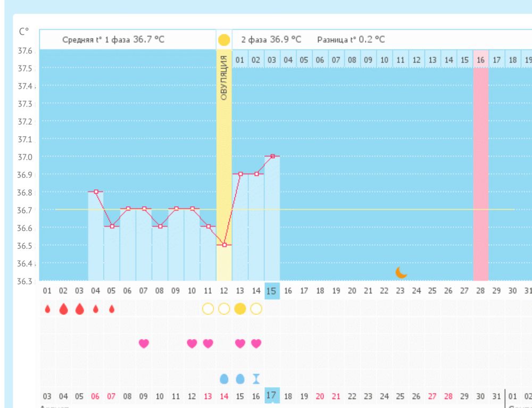The width and height of the screenshot is (532, 408).
Task: Select the pink heart under cycle day 14
Action: (x=256, y=344)
